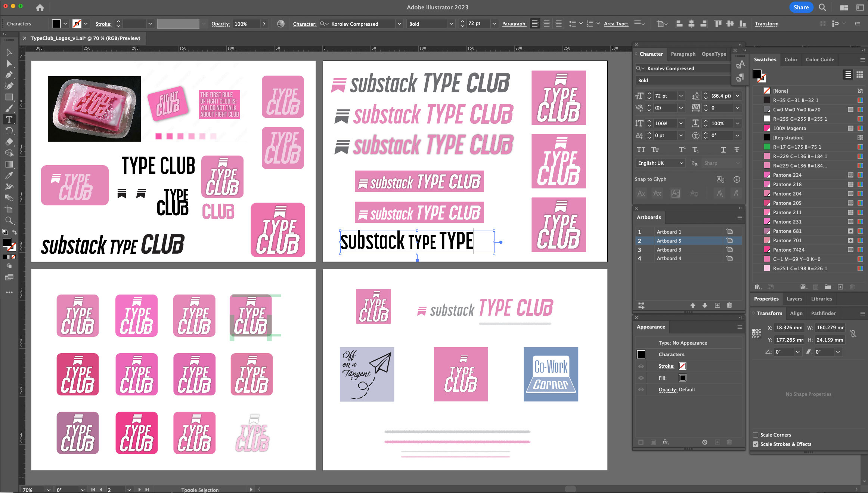The image size is (868, 493).
Task: Select the Selection tool arrow
Action: click(9, 52)
